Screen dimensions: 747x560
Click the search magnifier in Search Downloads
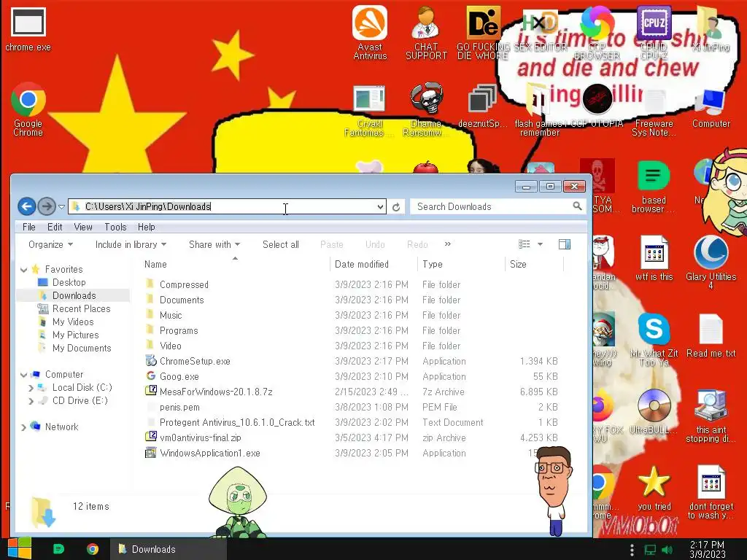[x=577, y=206]
